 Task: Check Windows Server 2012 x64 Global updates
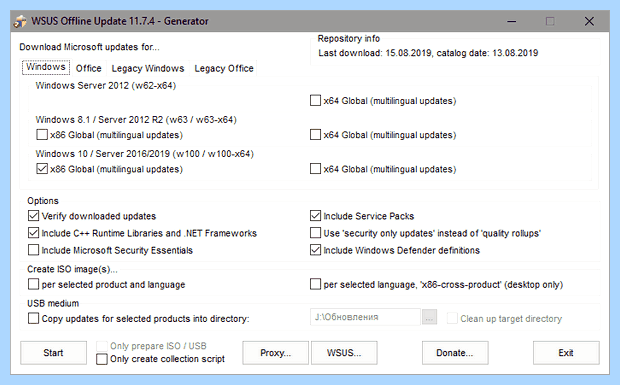click(x=315, y=101)
